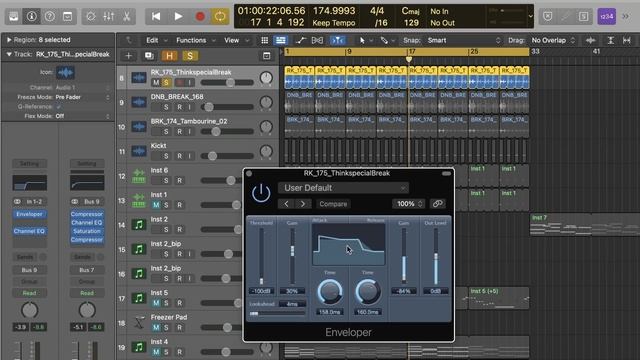Go to next Enveloper preset

[x=303, y=204]
